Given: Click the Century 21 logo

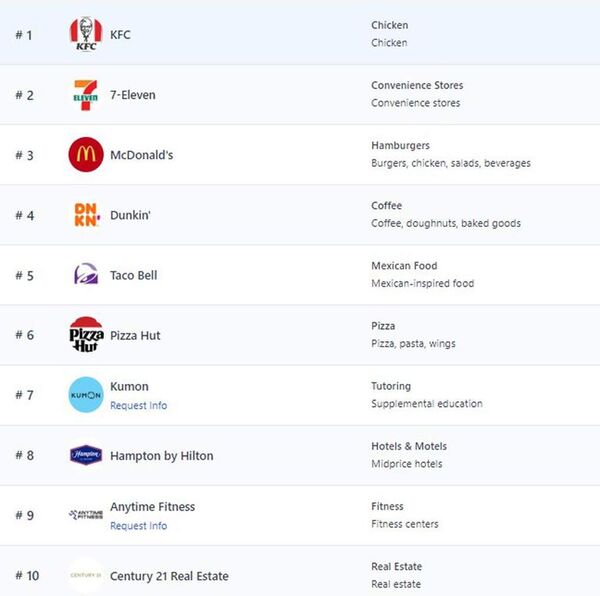Looking at the screenshot, I should point(86,575).
